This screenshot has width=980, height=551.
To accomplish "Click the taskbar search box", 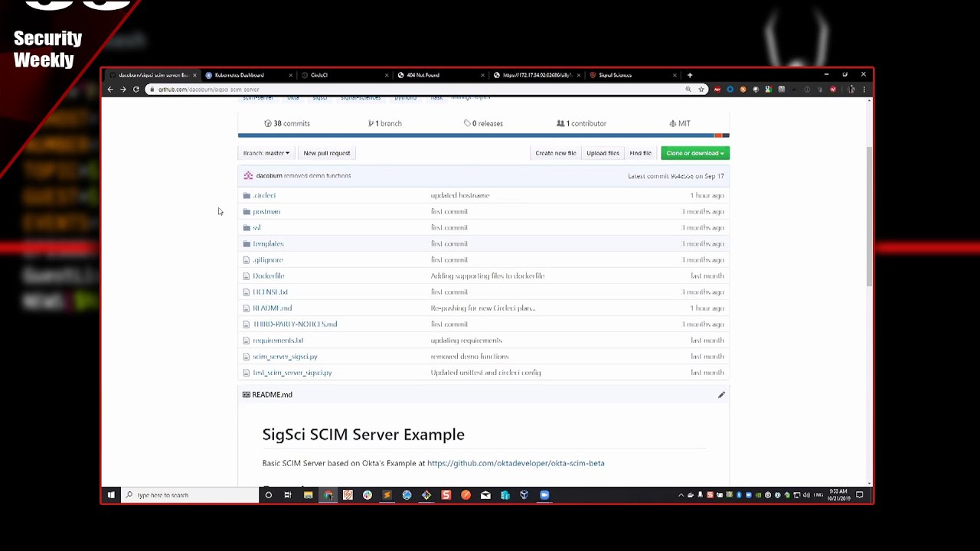I will [x=191, y=495].
